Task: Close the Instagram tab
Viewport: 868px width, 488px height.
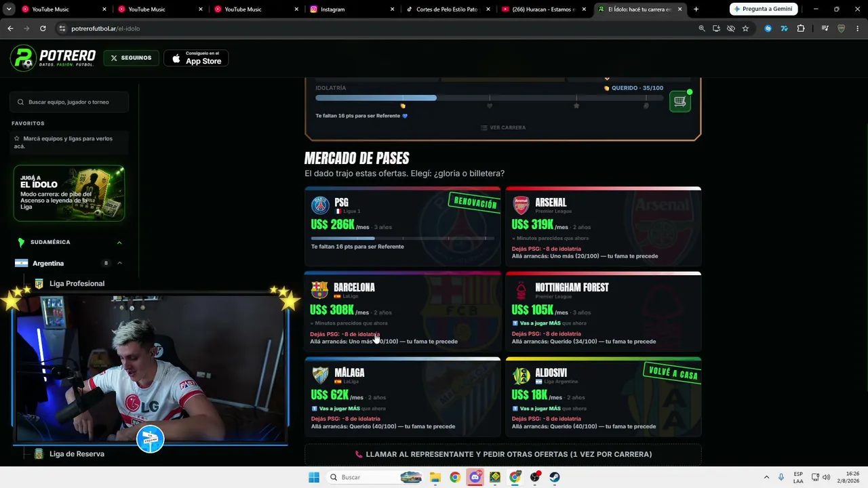Action: (x=393, y=9)
